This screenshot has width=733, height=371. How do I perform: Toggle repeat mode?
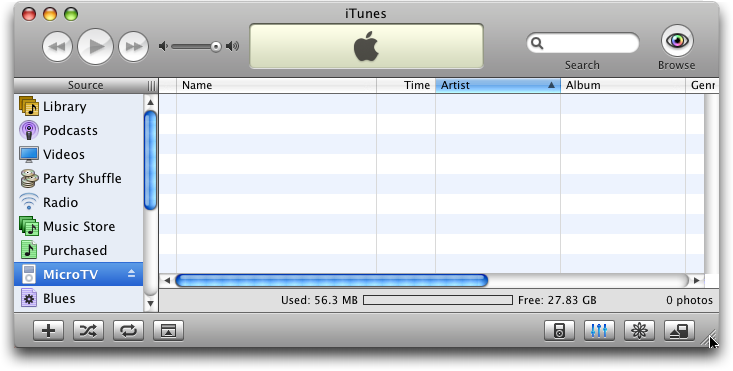click(x=129, y=331)
